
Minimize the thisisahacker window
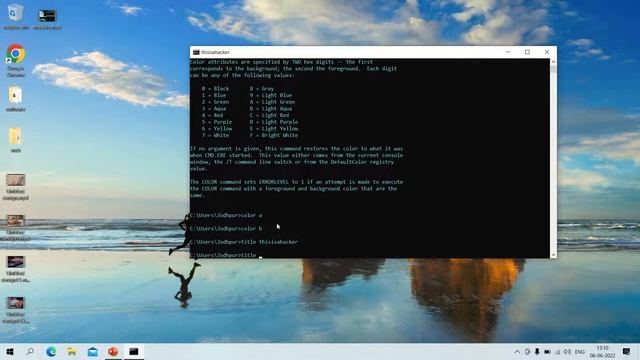pyautogui.click(x=508, y=52)
